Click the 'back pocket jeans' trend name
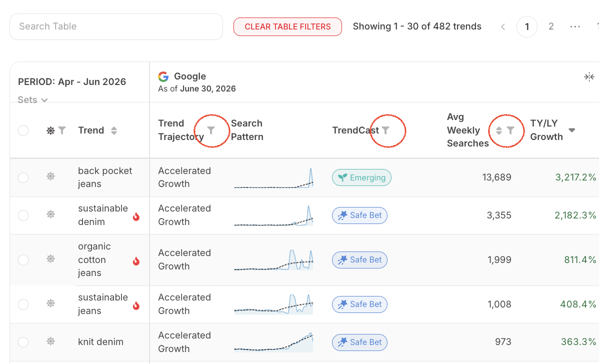Screen dimensions: 599x364 point(105,177)
